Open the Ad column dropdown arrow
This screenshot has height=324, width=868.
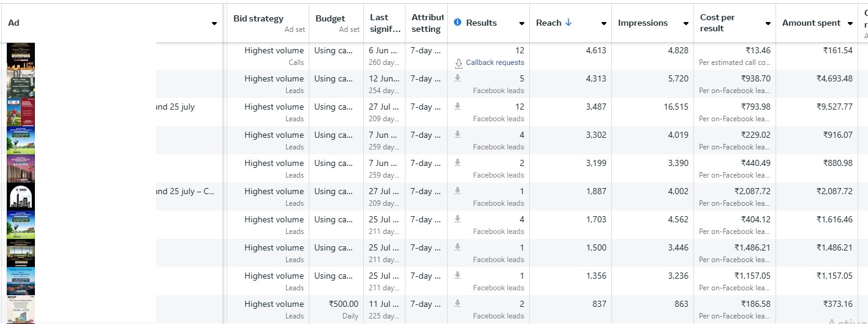tap(214, 23)
